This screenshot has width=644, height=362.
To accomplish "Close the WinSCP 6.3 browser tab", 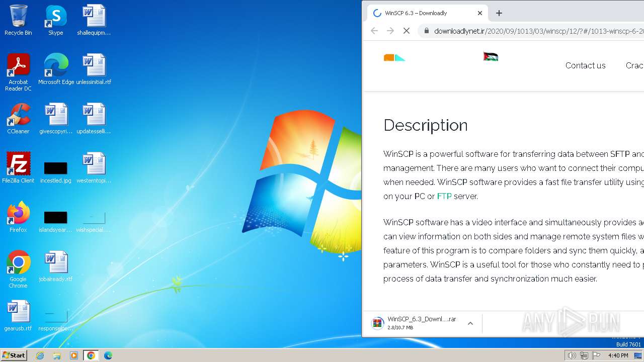I will tap(480, 13).
